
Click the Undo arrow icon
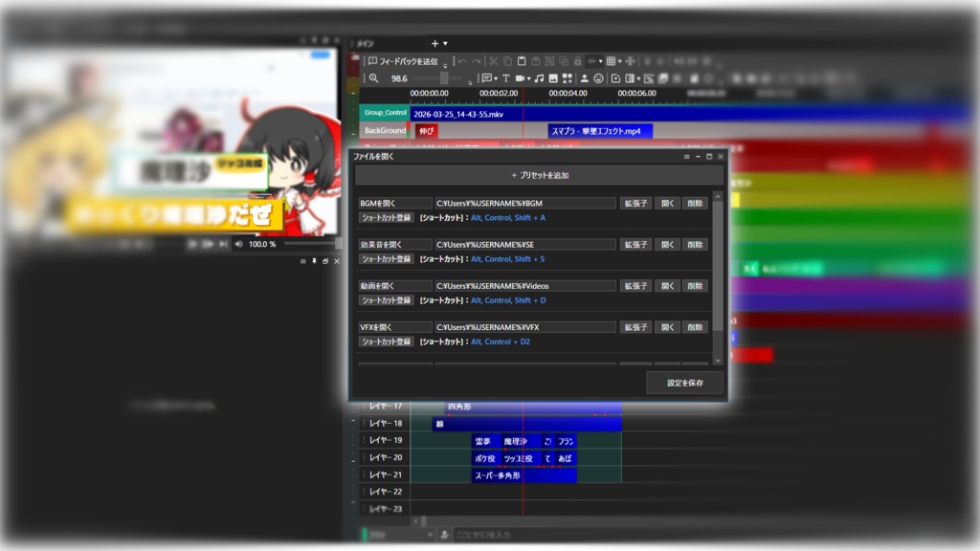click(x=461, y=59)
